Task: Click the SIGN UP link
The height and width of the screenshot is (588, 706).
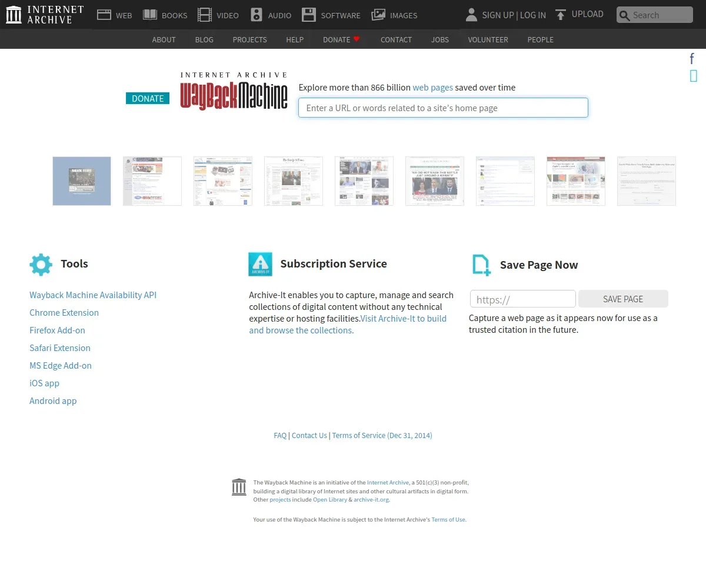Action: [498, 15]
